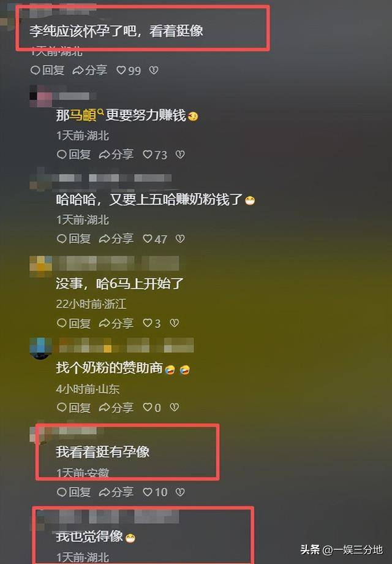Reply to the top 李纯 comment
The height and width of the screenshot is (564, 392).
point(47,70)
